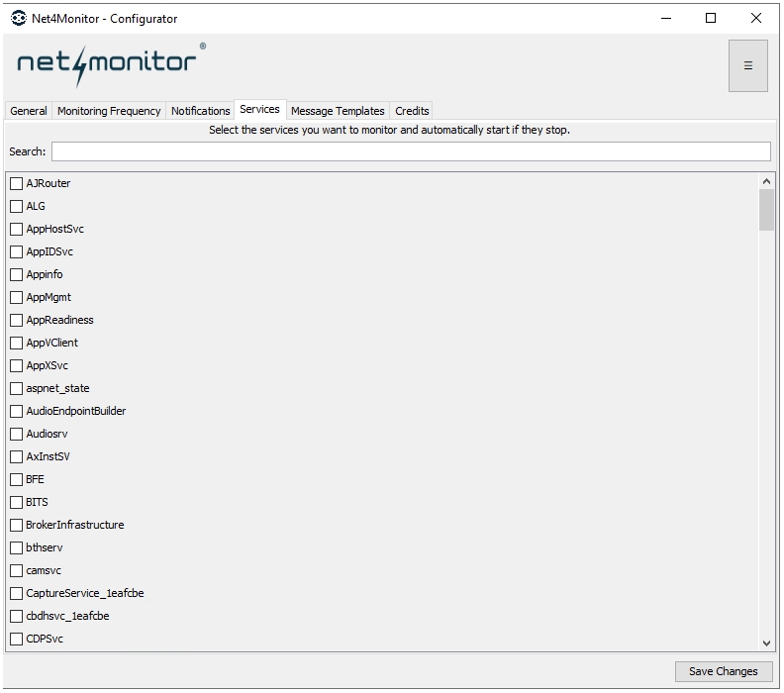
Task: Select the AppIDSvc checkbox
Action: coord(17,251)
